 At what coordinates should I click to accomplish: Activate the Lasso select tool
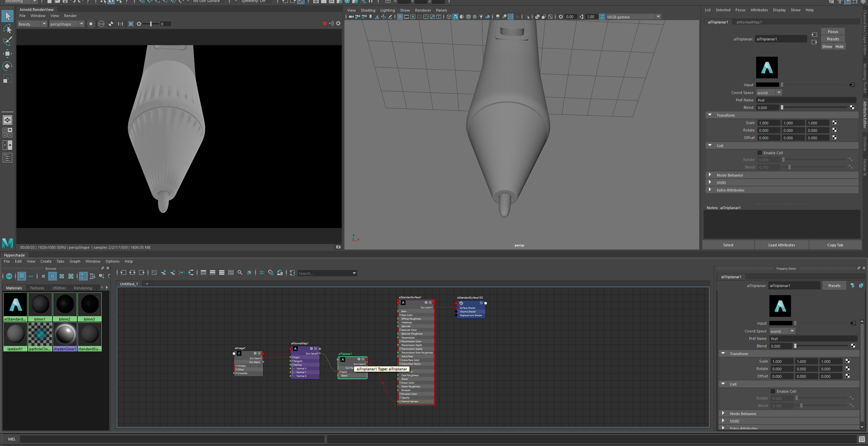(x=7, y=28)
